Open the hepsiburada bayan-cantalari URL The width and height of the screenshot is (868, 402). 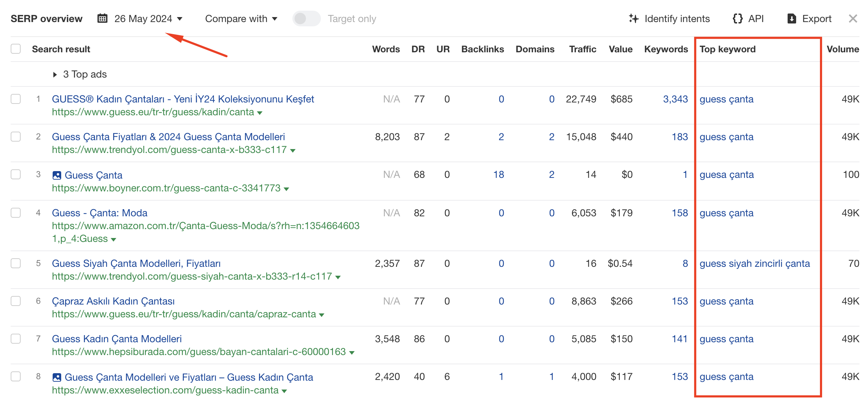tap(199, 352)
